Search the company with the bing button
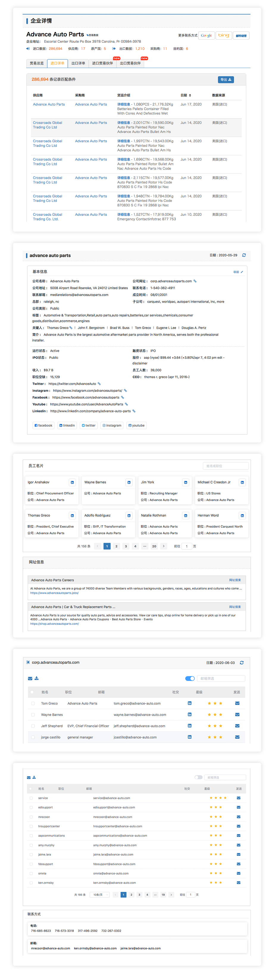Viewport: 274px width, 980px height. pyautogui.click(x=224, y=35)
